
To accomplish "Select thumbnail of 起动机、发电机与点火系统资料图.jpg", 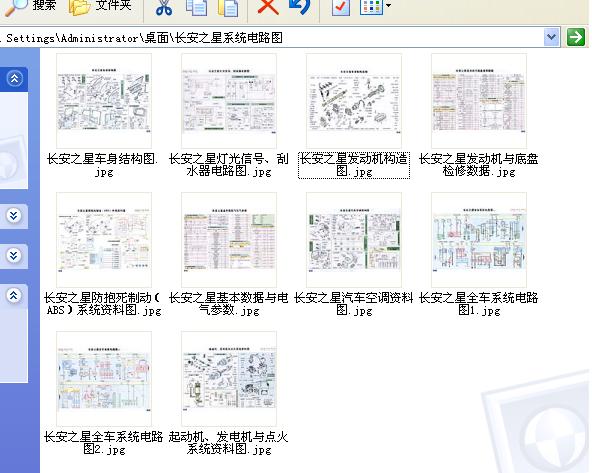I will pyautogui.click(x=229, y=379).
